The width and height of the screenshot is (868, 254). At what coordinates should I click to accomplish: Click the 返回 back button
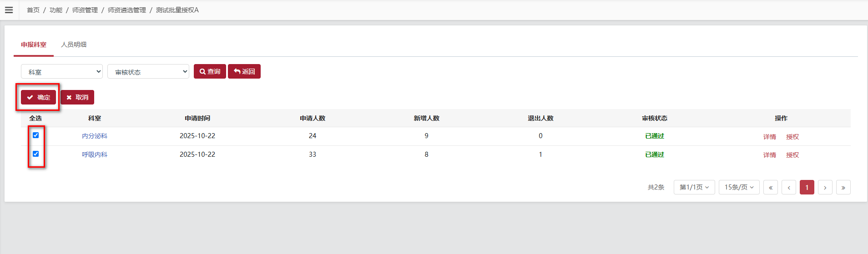pyautogui.click(x=244, y=71)
